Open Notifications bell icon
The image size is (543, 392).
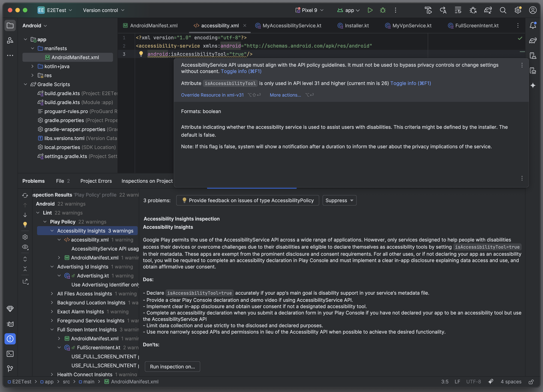533,25
